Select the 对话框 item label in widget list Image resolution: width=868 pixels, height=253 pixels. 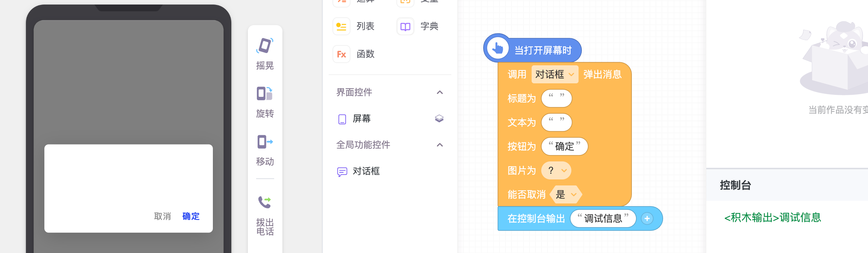pyautogui.click(x=366, y=171)
